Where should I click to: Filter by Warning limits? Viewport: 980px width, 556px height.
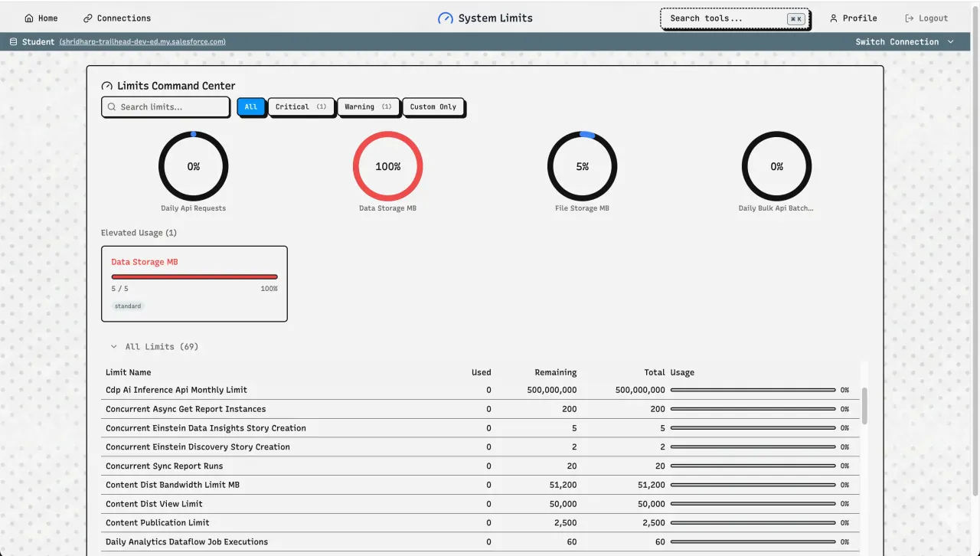(368, 107)
